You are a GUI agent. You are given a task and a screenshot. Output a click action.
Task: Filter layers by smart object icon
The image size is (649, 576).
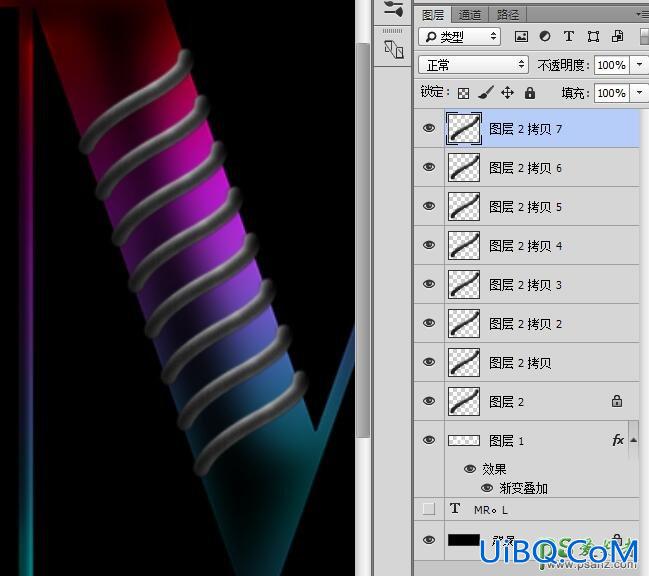click(617, 36)
